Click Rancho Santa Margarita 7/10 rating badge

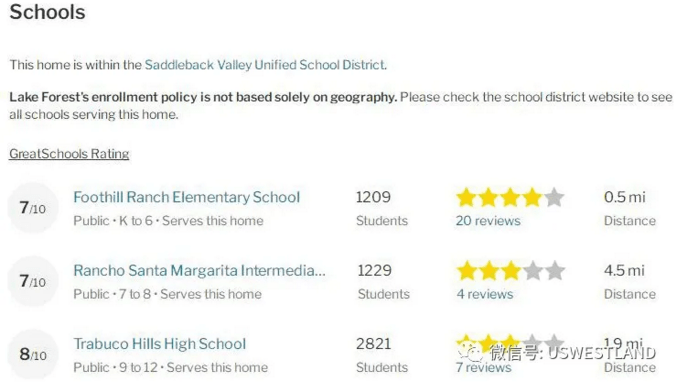(33, 281)
